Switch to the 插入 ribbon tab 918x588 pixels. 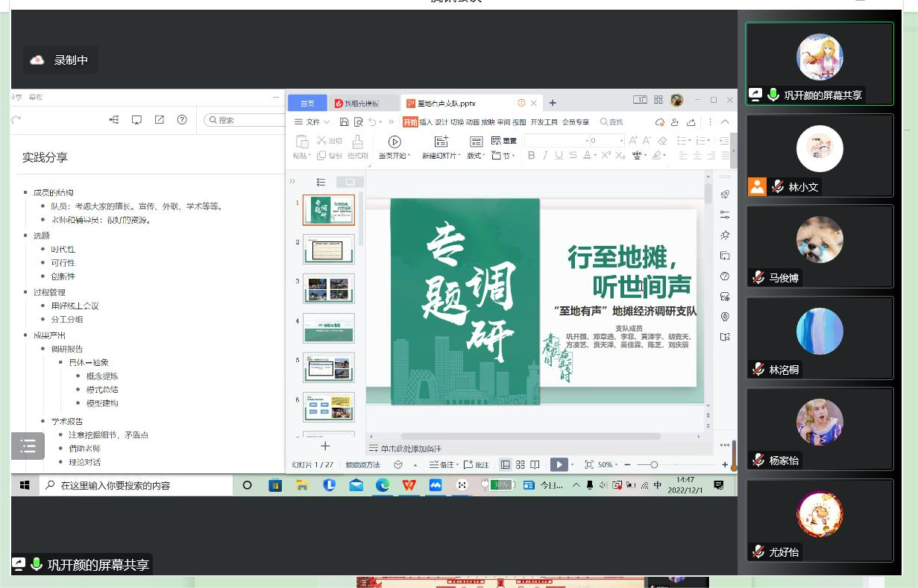coord(426,122)
